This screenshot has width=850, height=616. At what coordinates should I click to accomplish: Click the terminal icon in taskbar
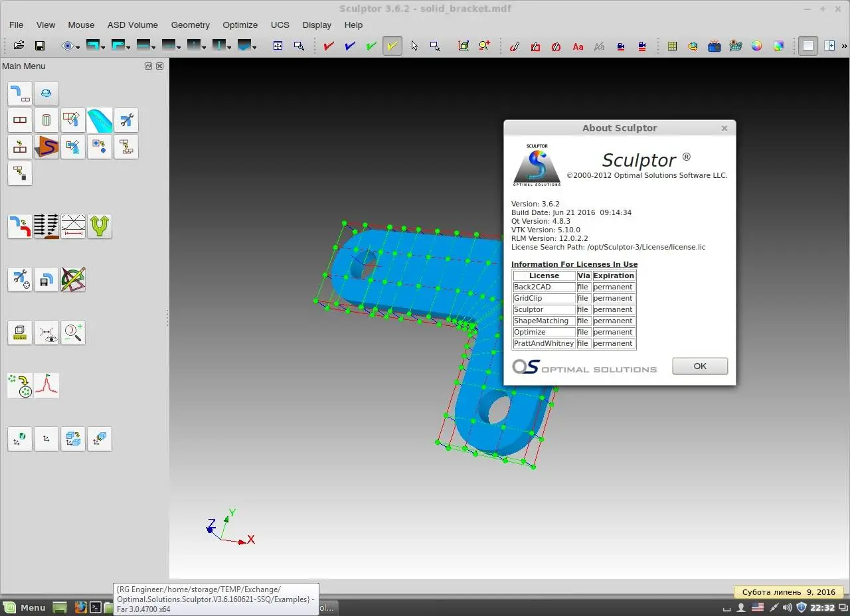click(x=96, y=607)
